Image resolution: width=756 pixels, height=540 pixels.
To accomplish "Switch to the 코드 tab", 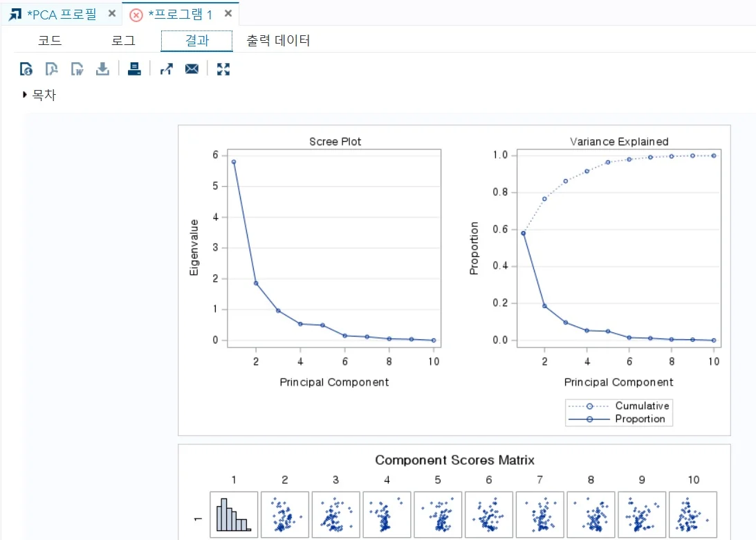I will [x=50, y=41].
